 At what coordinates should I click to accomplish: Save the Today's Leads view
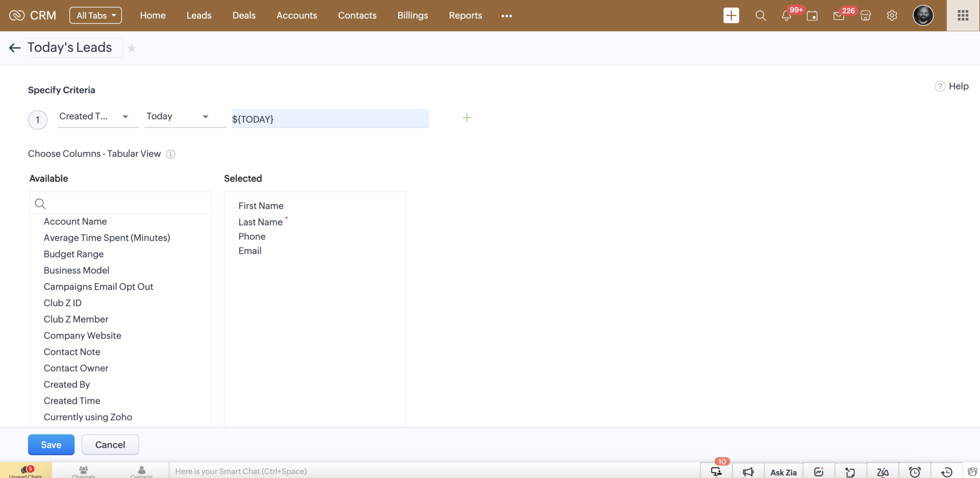51,444
